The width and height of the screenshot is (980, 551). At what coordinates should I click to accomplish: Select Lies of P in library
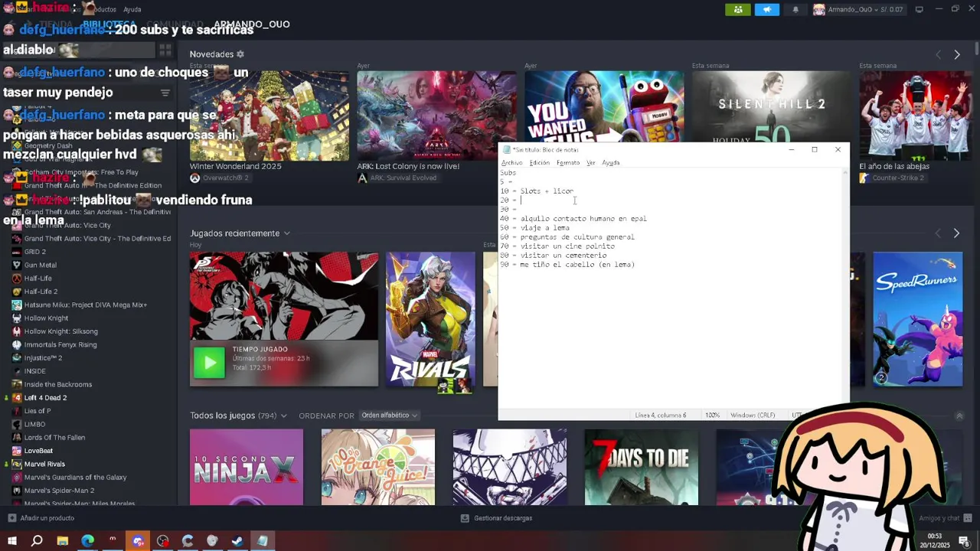(x=37, y=411)
